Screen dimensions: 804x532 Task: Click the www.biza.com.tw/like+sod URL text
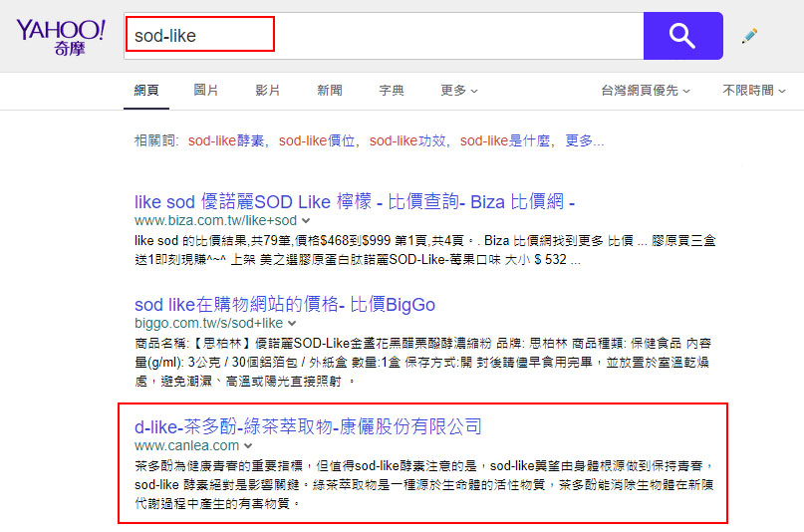[x=215, y=221]
